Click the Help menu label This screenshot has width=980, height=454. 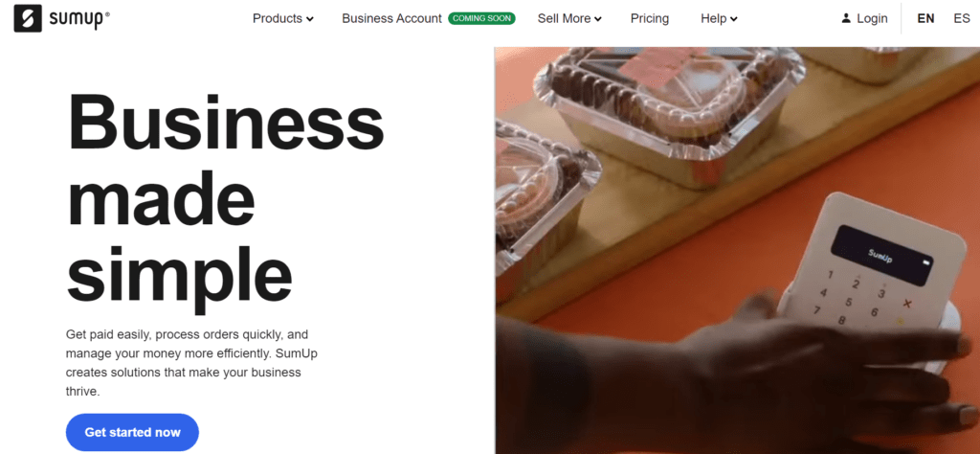click(714, 19)
